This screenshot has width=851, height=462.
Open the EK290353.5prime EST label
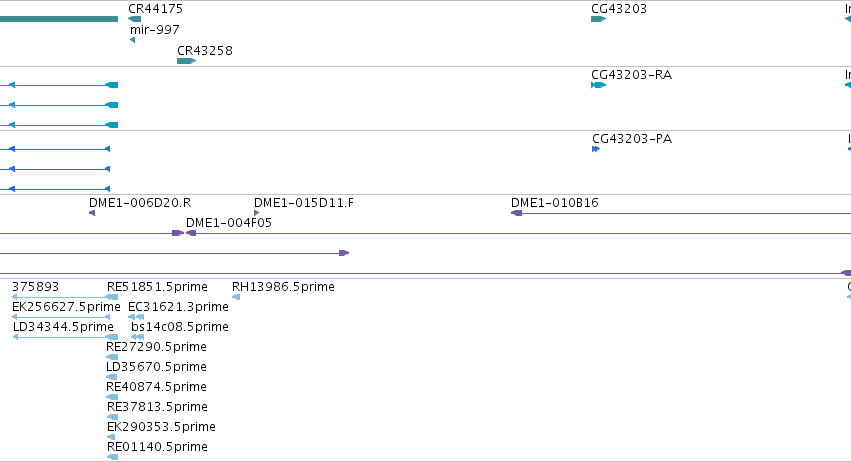coord(161,427)
